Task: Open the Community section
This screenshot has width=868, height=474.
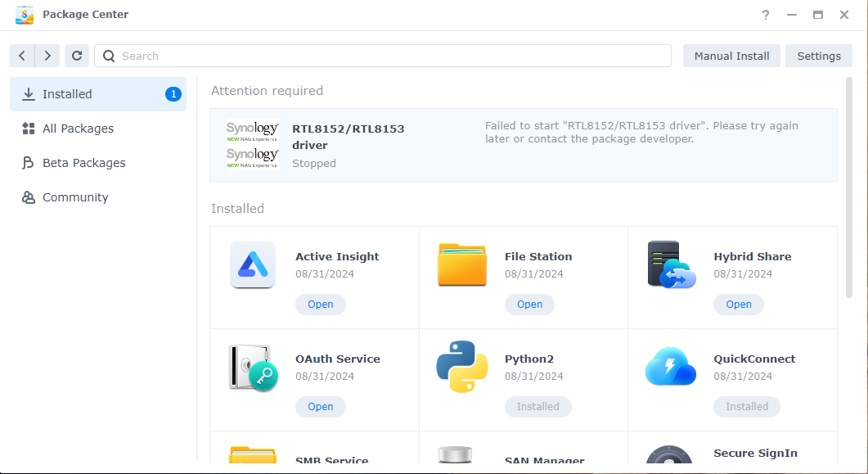Action: [x=98, y=197]
